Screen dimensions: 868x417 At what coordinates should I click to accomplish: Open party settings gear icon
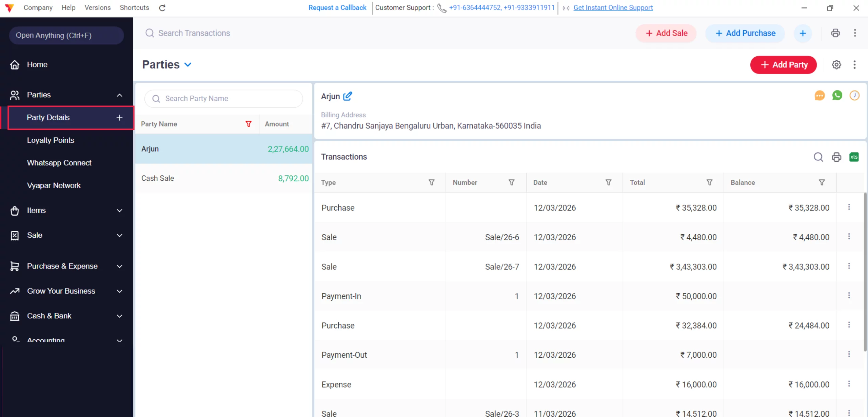[x=836, y=65]
